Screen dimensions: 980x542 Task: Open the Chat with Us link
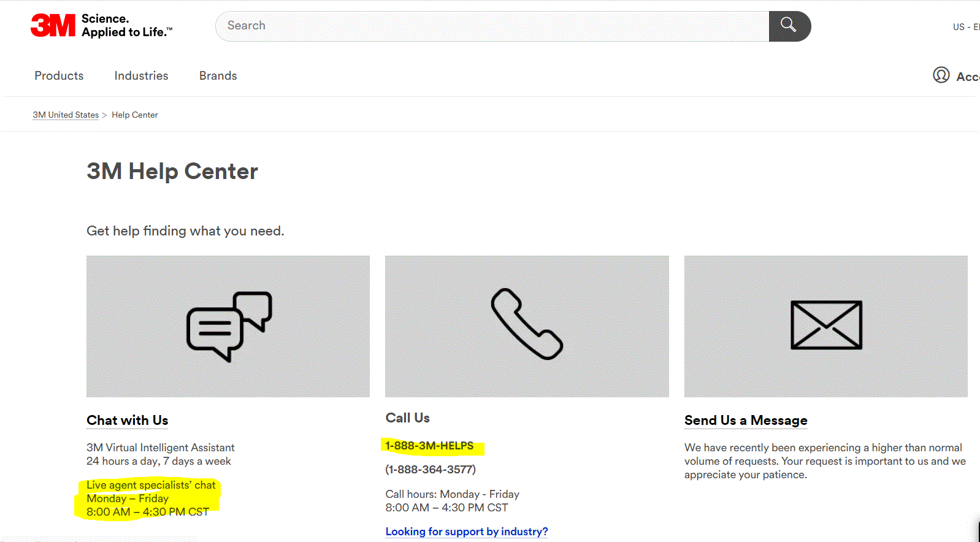(127, 421)
